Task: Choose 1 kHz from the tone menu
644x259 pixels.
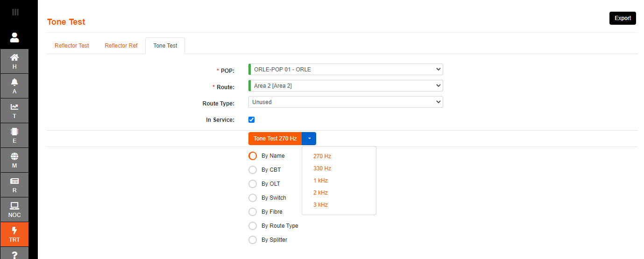Action: click(320, 181)
